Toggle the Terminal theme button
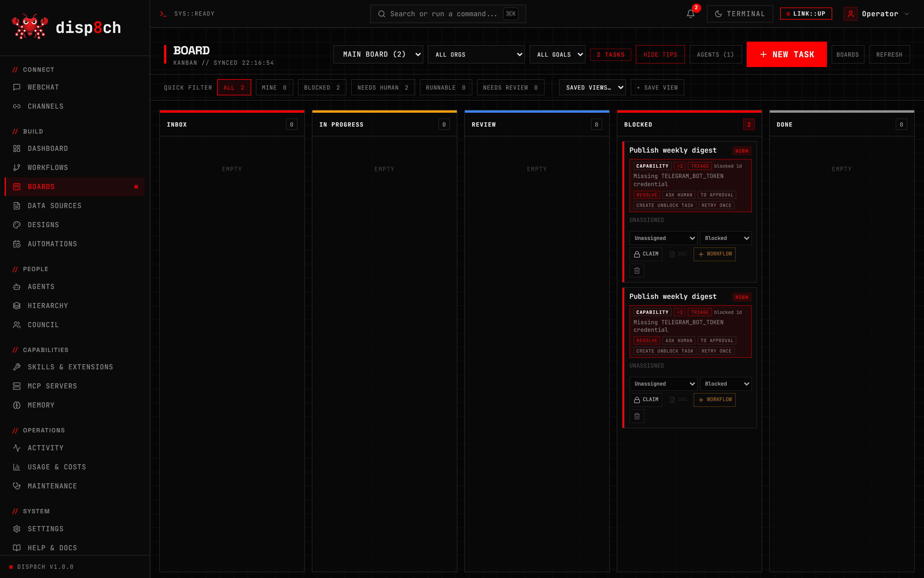This screenshot has width=924, height=578. [739, 14]
